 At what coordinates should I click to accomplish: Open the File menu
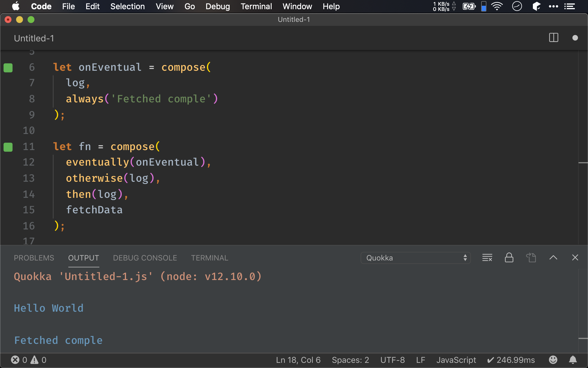coord(68,6)
